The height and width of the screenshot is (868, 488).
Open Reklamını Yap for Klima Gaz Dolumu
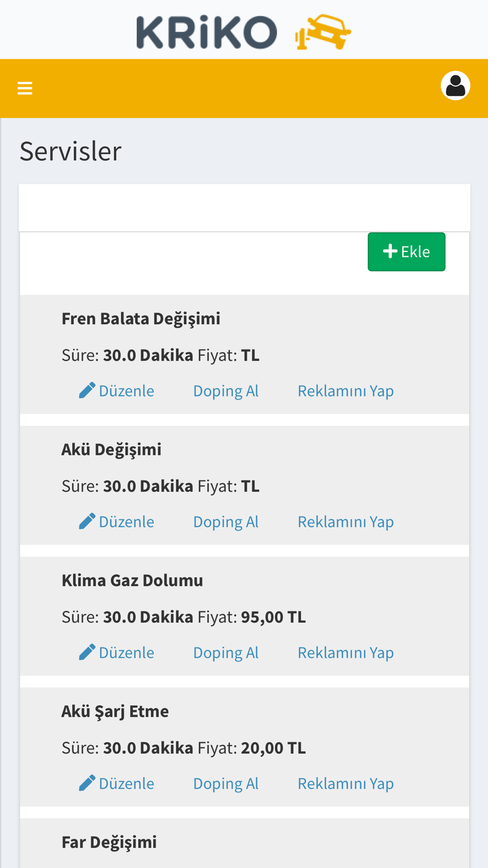[x=346, y=653]
